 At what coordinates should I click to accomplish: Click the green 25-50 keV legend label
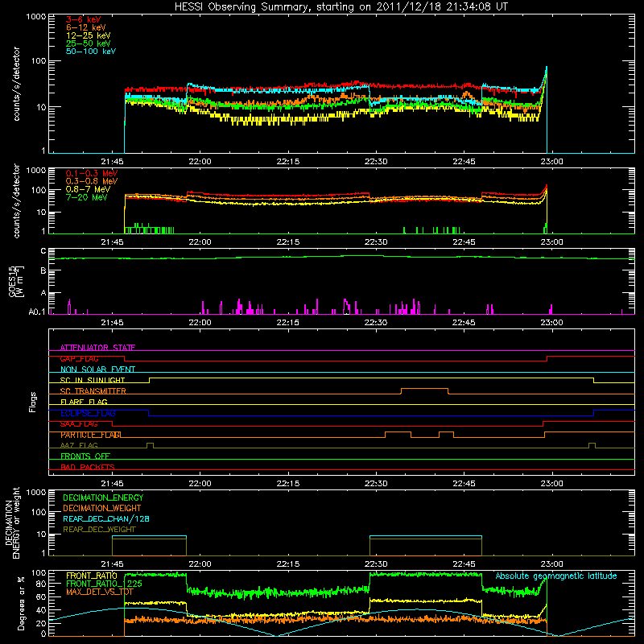click(x=89, y=43)
